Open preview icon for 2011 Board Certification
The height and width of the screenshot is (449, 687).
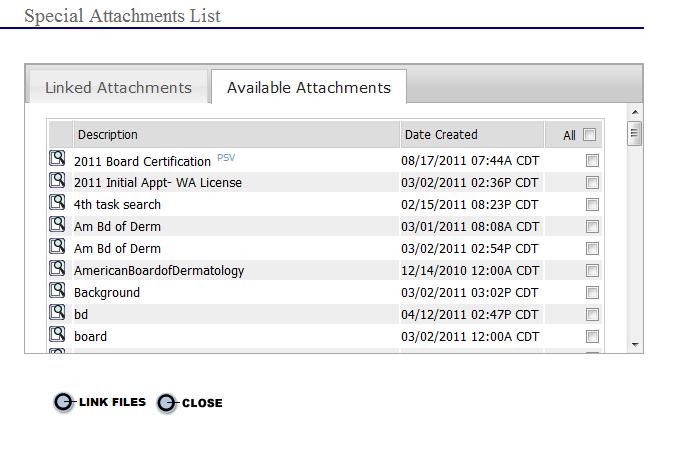(58, 159)
